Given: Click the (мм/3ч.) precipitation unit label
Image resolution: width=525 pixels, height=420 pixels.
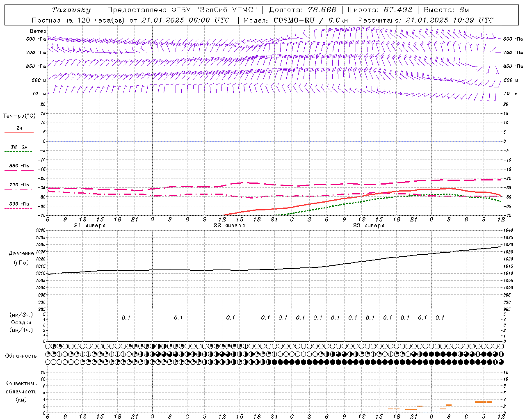Looking at the screenshot, I should tap(21, 315).
